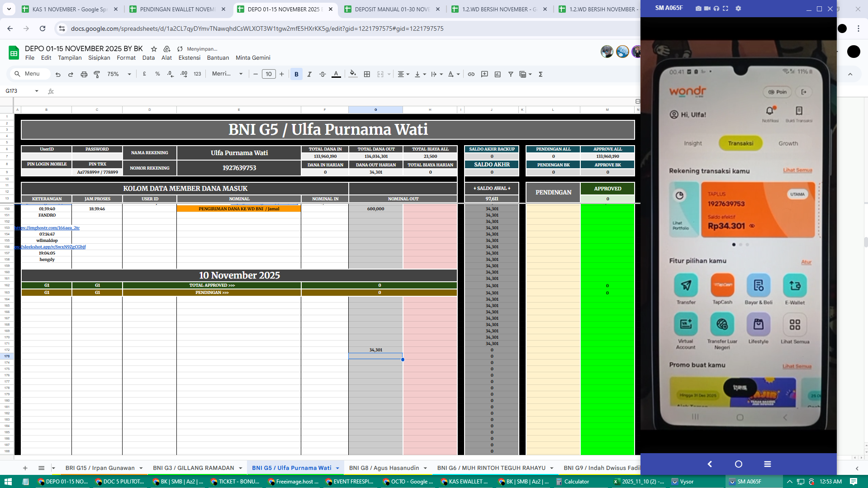
Task: Expand the Name Box dropdown arrow
Action: tap(37, 91)
